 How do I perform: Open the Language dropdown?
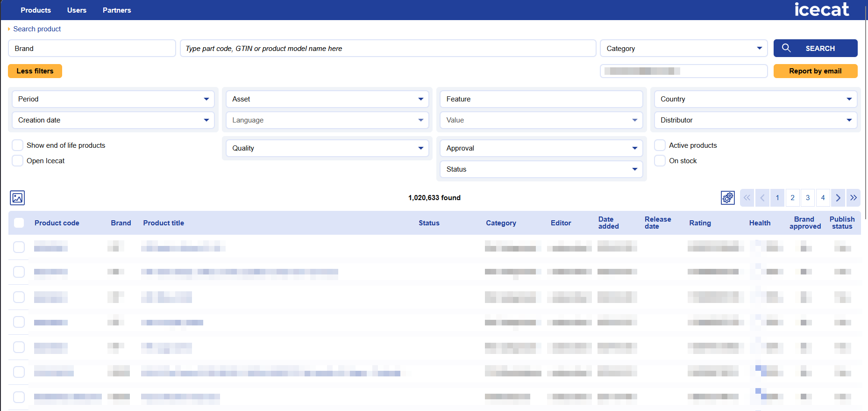pos(327,120)
